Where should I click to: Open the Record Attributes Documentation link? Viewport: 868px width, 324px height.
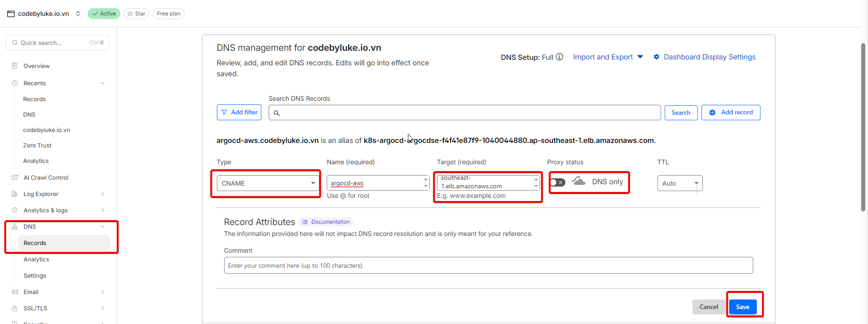coord(326,222)
